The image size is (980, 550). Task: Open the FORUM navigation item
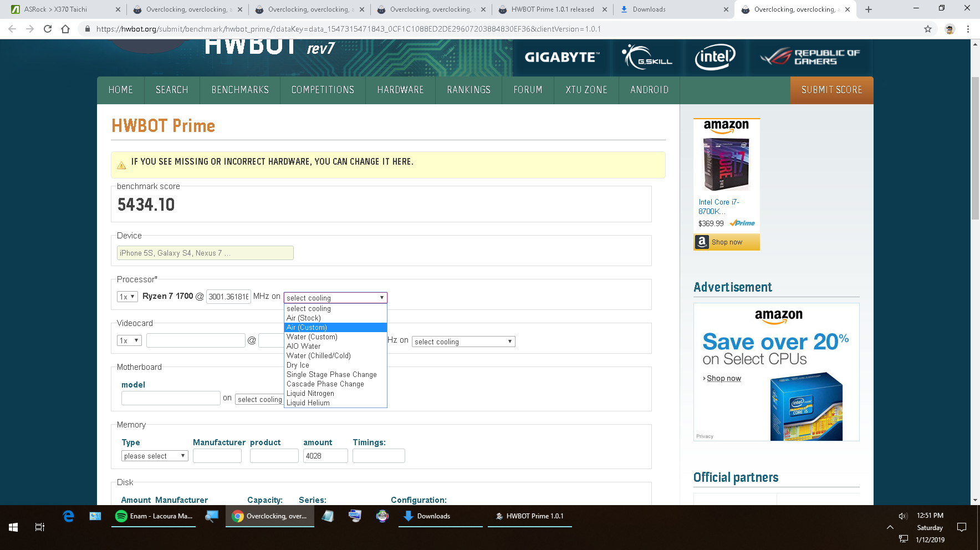tap(528, 90)
